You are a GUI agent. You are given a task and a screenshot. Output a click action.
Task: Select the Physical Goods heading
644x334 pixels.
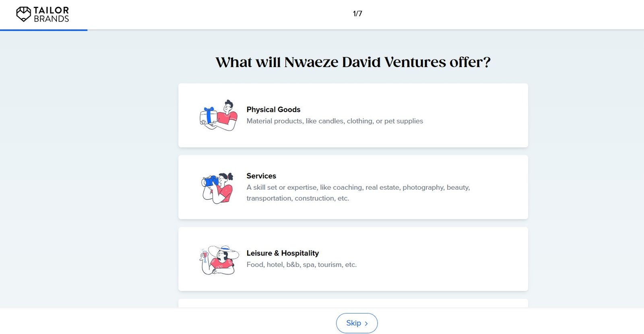[x=273, y=109]
